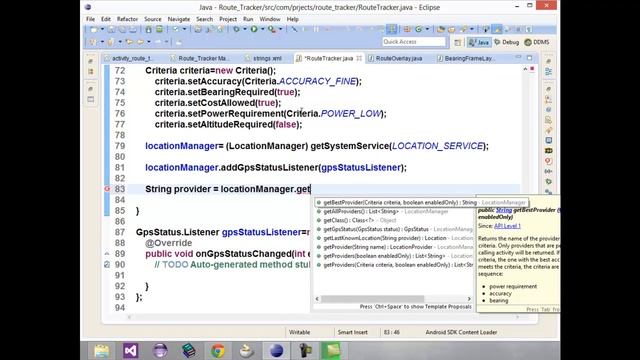Image resolution: width=640 pixels, height=360 pixels.
Task: Open Chrome from the taskbar
Action: 218,351
